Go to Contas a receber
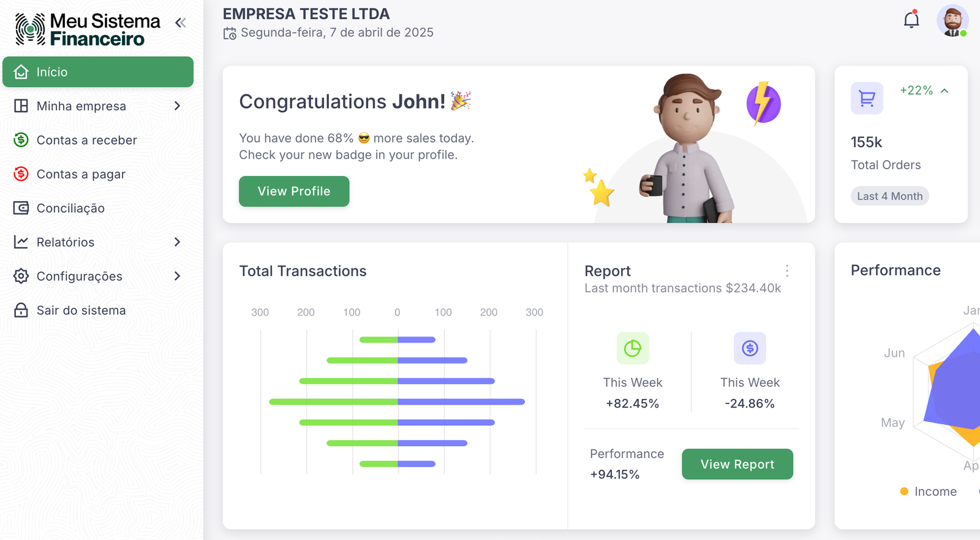The width and height of the screenshot is (980, 540). (x=86, y=140)
